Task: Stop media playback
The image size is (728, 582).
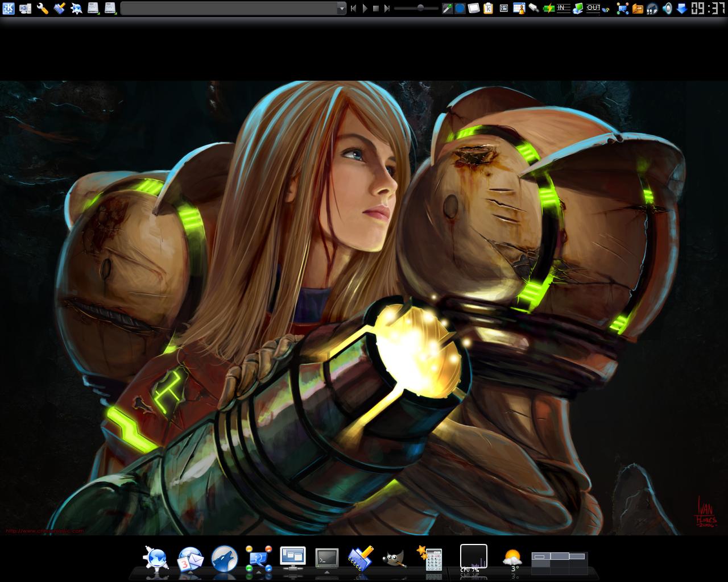Action: (376, 8)
